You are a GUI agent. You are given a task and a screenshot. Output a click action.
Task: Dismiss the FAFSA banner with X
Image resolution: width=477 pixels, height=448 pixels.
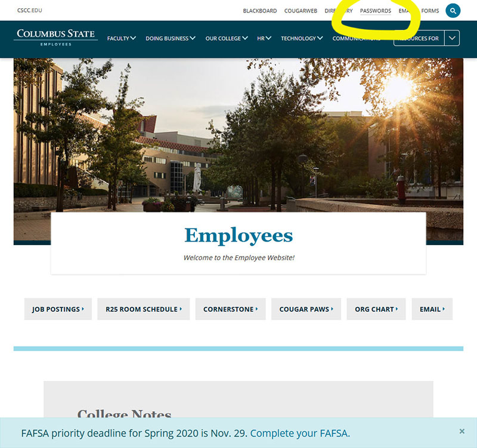point(461,431)
